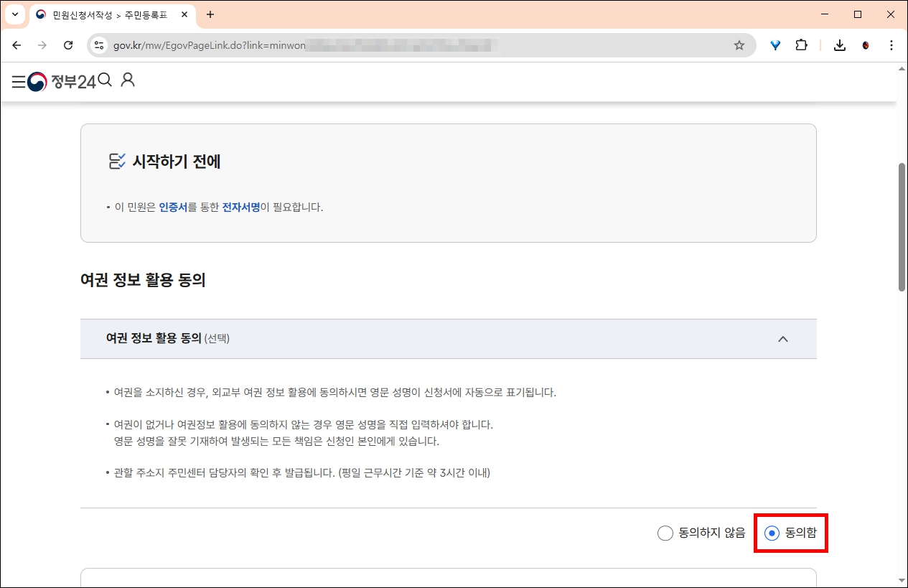Click the 여권 정보 활용 동의 page heading

pos(143,280)
